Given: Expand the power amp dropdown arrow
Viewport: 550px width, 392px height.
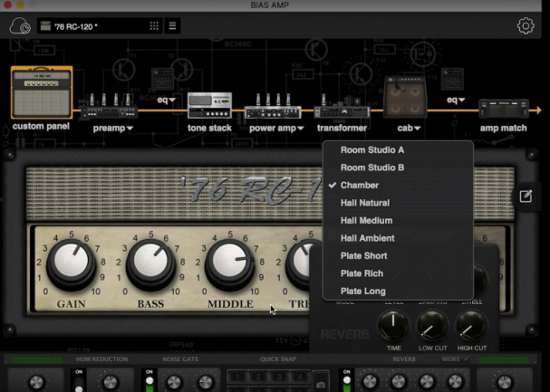Looking at the screenshot, I should [301, 129].
